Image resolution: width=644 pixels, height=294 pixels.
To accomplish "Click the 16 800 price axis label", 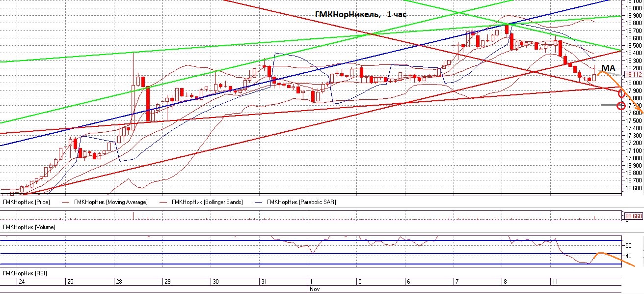I will click(x=634, y=173).
